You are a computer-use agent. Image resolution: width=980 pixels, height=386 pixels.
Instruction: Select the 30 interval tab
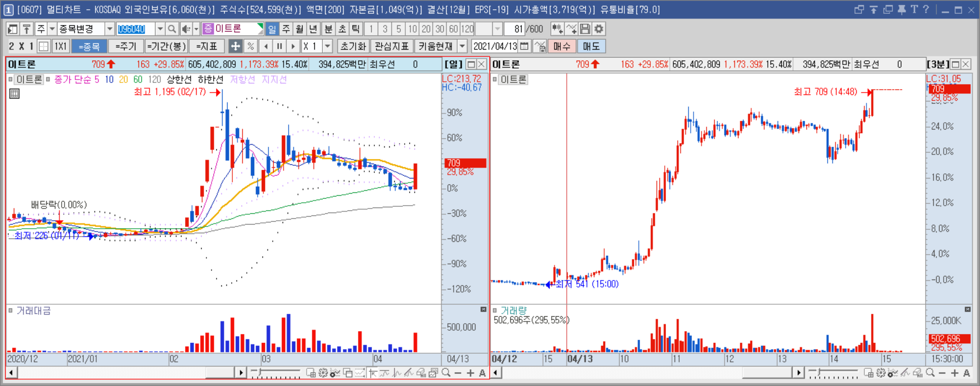pos(440,29)
